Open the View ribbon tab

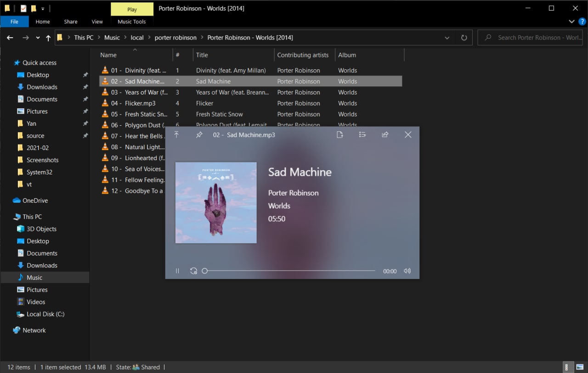(x=97, y=22)
